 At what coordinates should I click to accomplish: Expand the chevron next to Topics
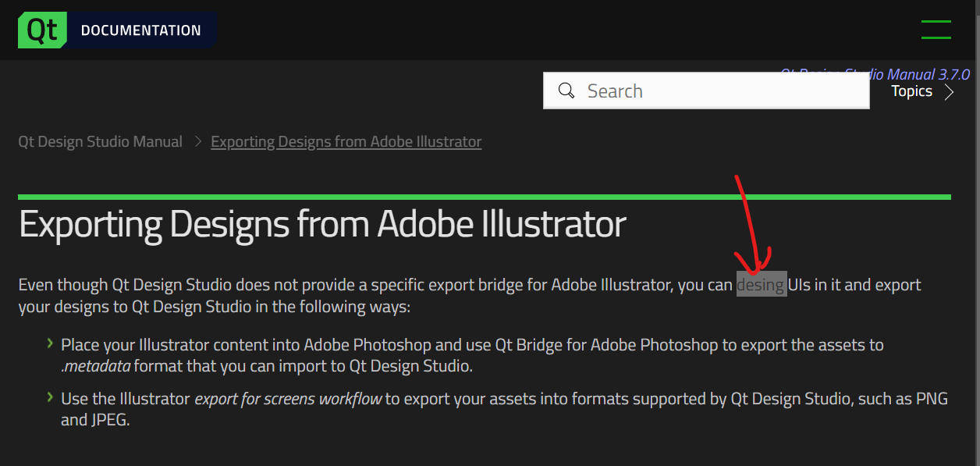(949, 92)
